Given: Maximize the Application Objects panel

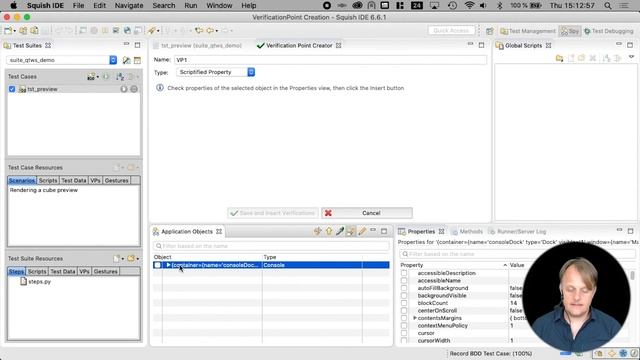Looking at the screenshot, I should click(x=384, y=231).
